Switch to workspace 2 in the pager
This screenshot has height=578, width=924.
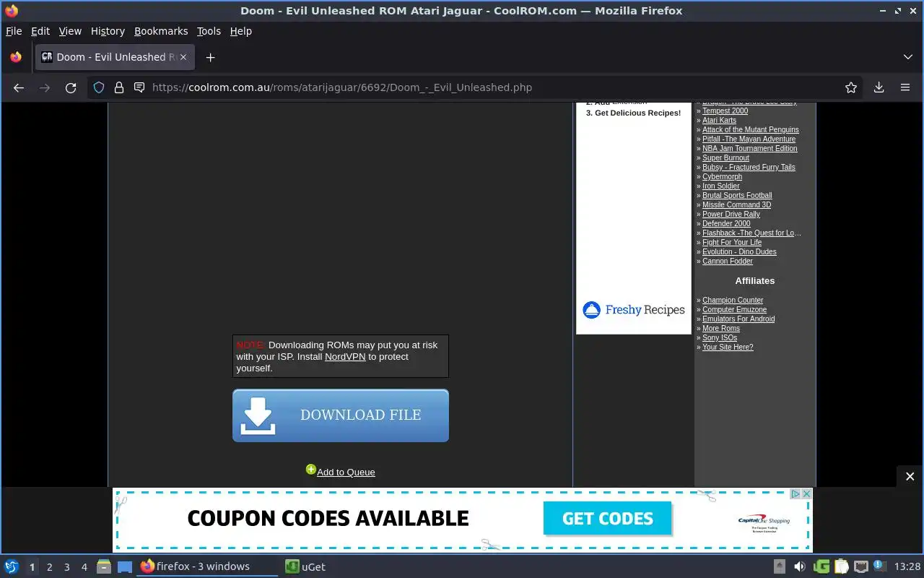[49, 567]
